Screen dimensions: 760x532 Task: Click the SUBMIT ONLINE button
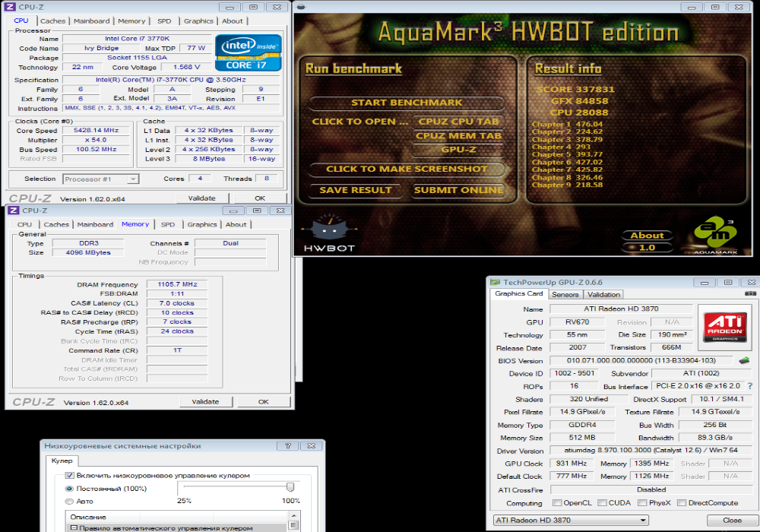pyautogui.click(x=458, y=191)
